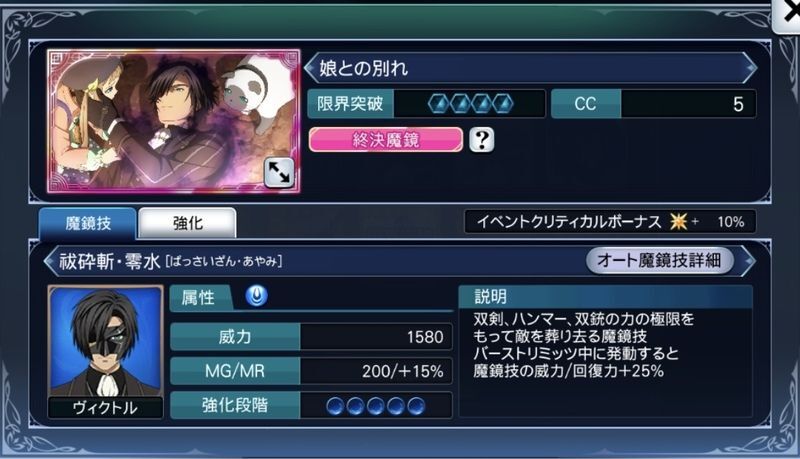The width and height of the screenshot is (800, 459).
Task: Click the event critical bonus star icon
Action: point(678,221)
